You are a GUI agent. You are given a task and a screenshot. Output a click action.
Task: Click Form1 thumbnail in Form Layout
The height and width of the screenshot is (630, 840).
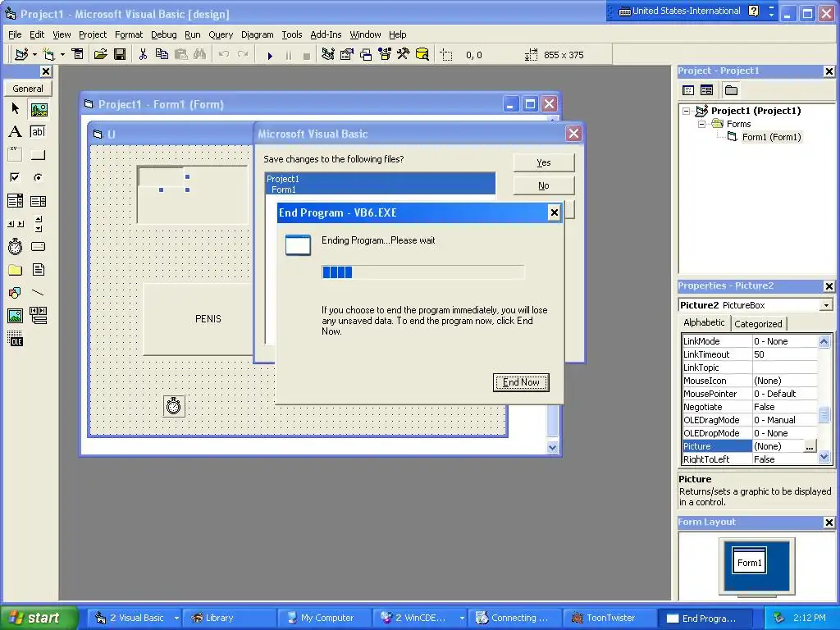coord(749,561)
